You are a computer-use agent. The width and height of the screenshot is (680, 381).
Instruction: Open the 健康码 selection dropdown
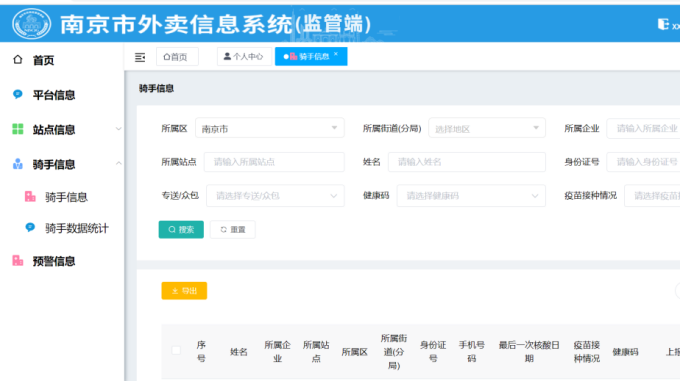[x=471, y=195]
